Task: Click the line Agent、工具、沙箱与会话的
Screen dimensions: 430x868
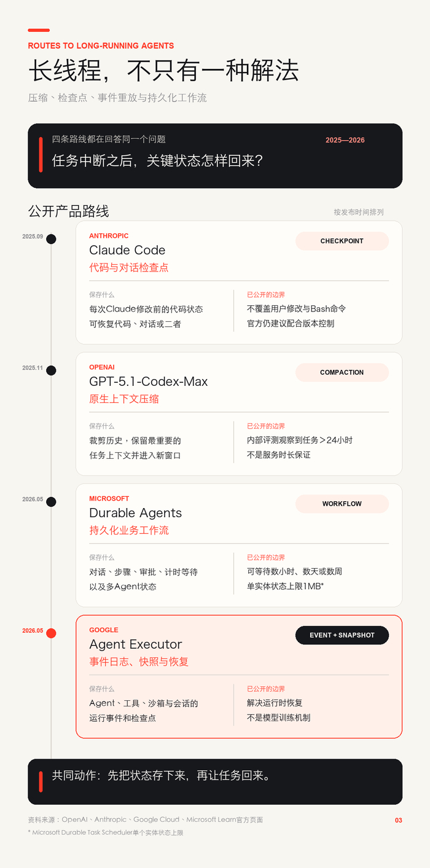Action: 144,703
